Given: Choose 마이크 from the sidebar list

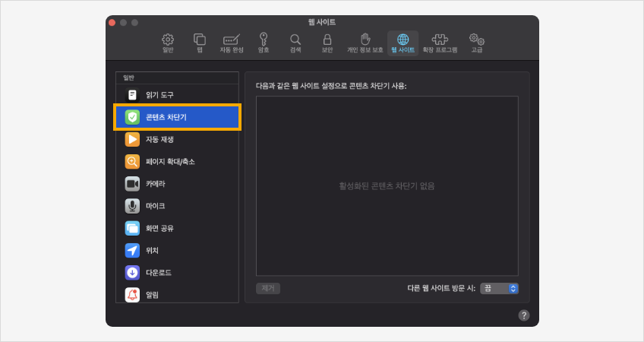Looking at the screenshot, I should coord(176,206).
